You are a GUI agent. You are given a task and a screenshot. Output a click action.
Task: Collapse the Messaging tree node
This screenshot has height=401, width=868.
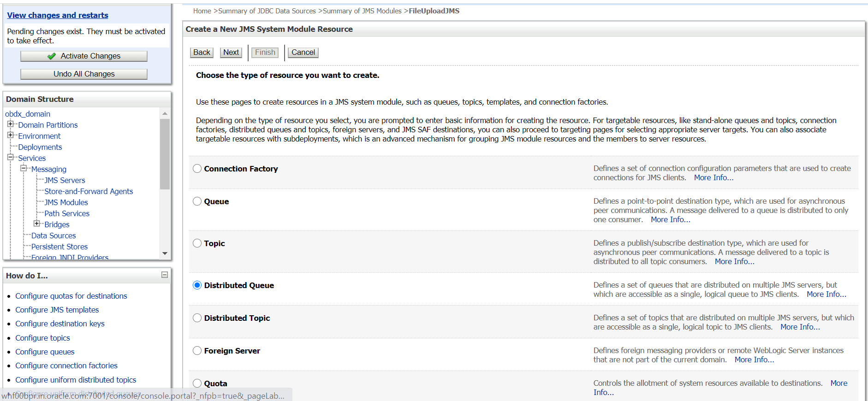tap(24, 168)
